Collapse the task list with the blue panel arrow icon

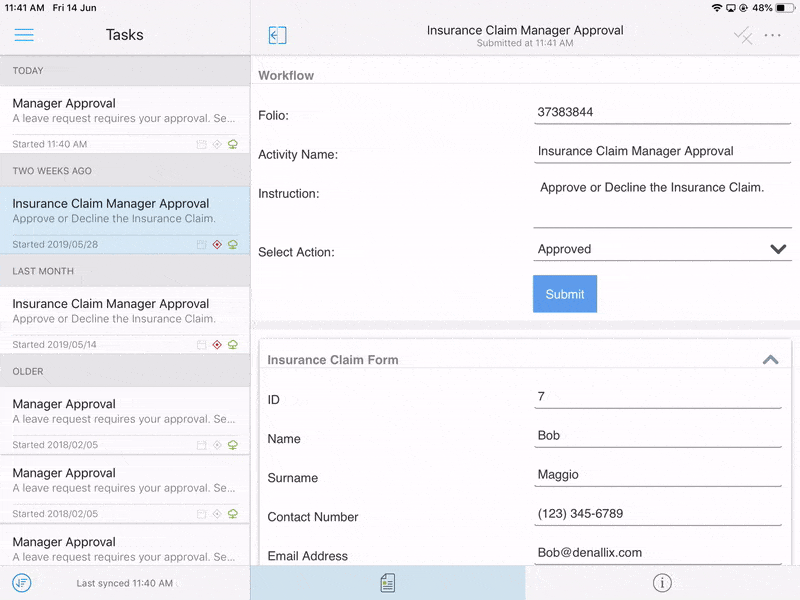pos(278,35)
